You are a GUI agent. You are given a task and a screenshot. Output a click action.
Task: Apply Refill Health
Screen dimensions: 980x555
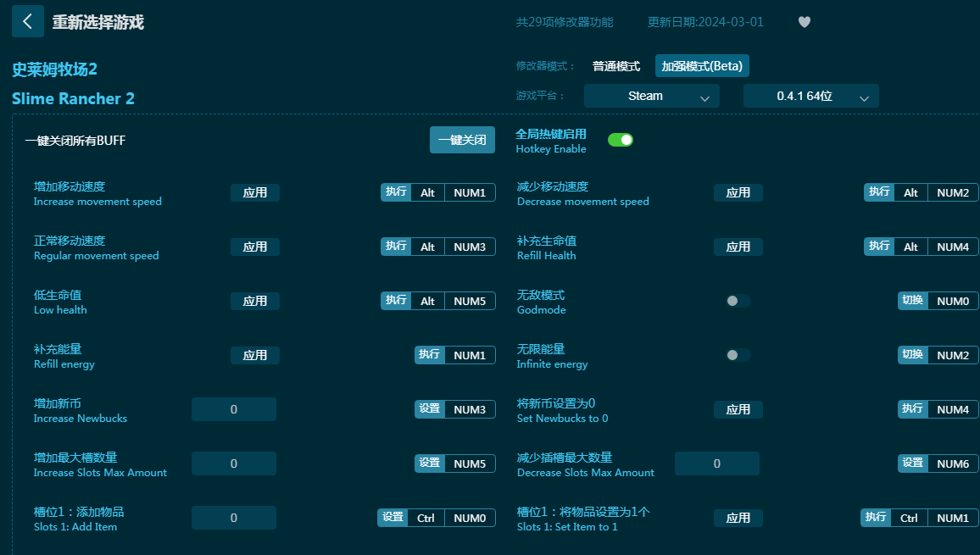738,247
